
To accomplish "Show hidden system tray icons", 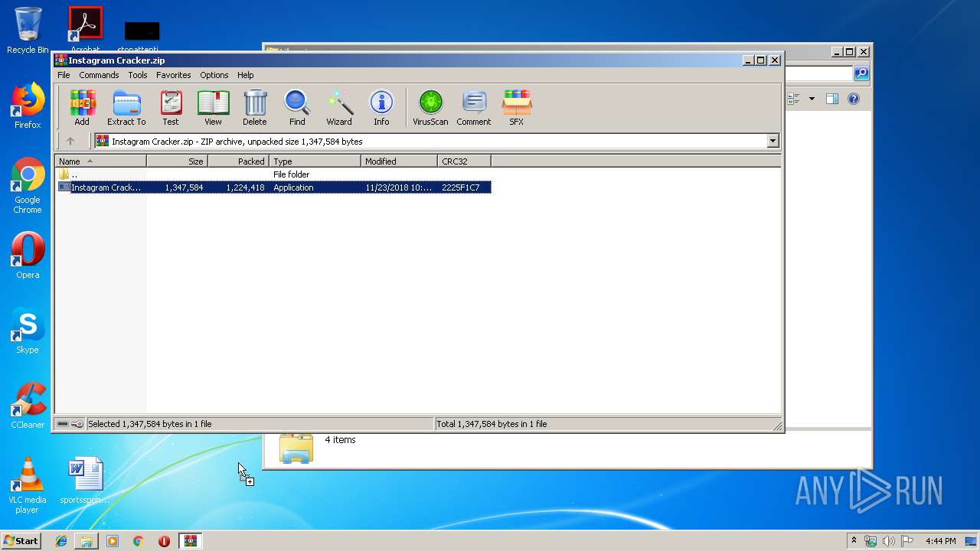I will point(854,541).
